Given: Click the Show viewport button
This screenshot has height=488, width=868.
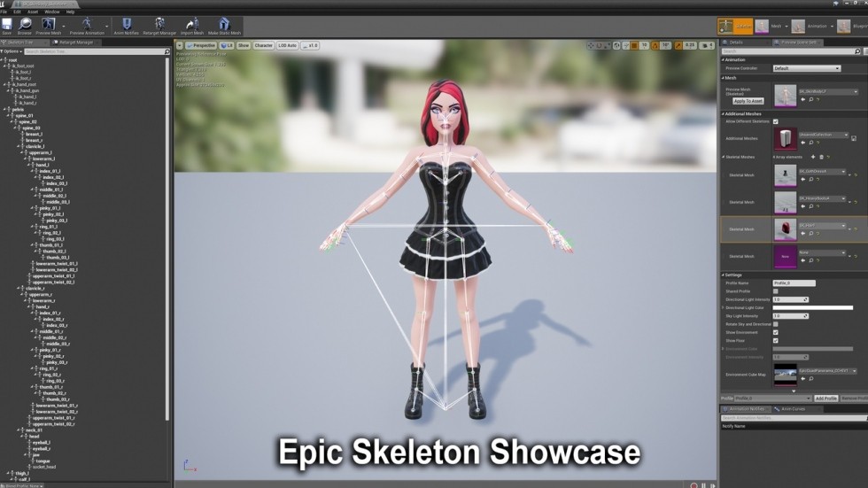Looking at the screenshot, I should point(244,45).
